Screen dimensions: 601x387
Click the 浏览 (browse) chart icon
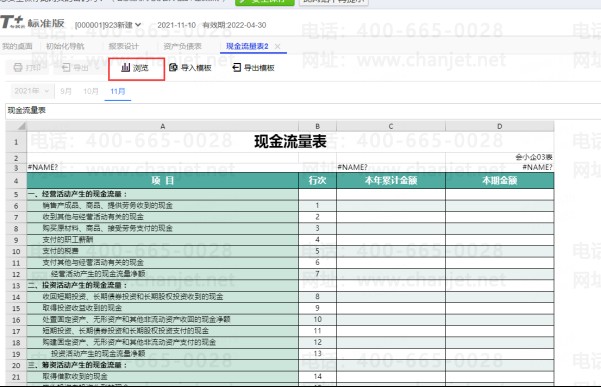coord(125,68)
